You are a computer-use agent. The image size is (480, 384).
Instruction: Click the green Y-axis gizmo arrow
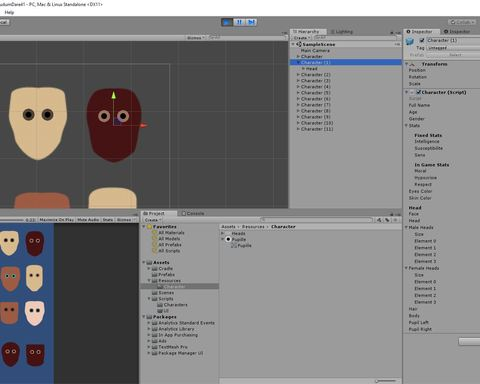coord(114,95)
